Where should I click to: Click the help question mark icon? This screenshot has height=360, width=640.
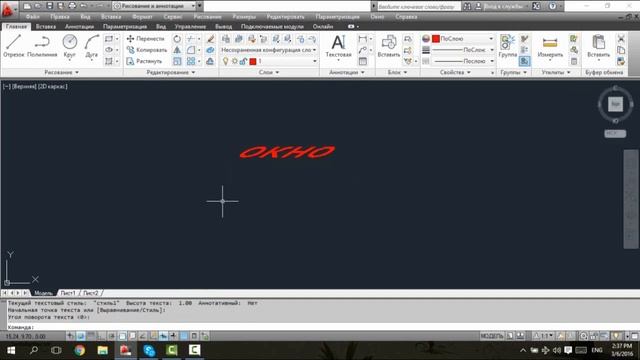click(552, 6)
